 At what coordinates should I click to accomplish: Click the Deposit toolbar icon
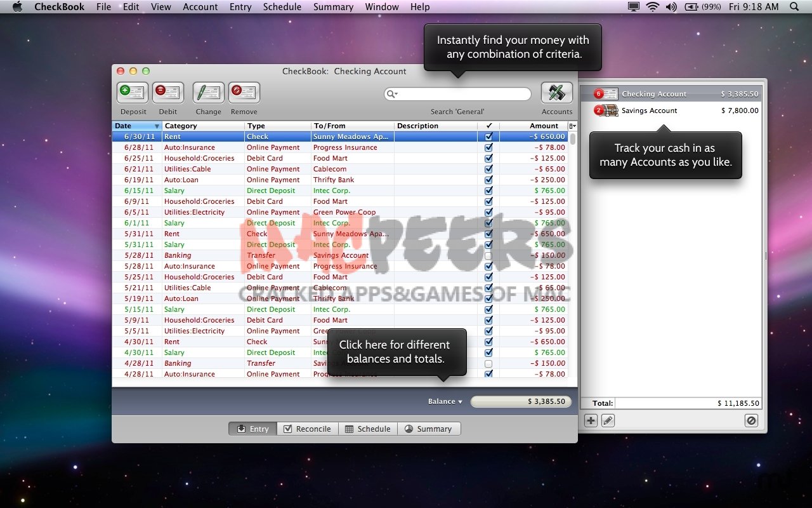133,93
